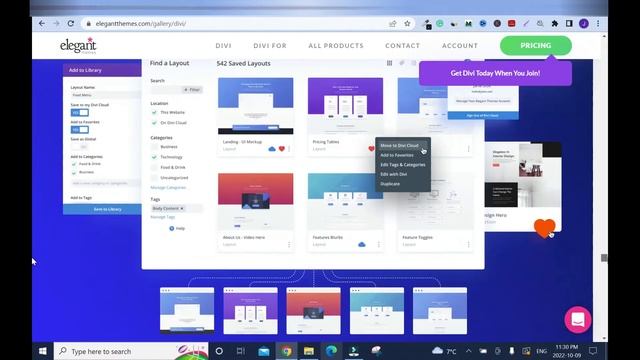
Task: Click Get Divi Today When You Join
Action: pyautogui.click(x=495, y=73)
